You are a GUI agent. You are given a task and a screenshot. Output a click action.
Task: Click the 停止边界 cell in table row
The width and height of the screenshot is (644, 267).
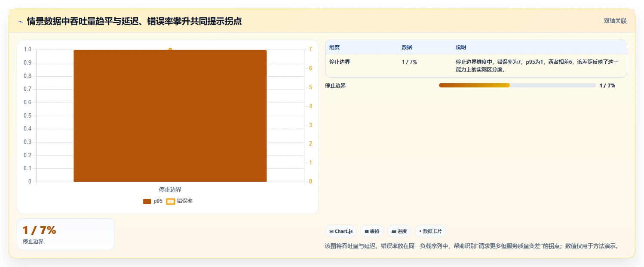pyautogui.click(x=340, y=62)
